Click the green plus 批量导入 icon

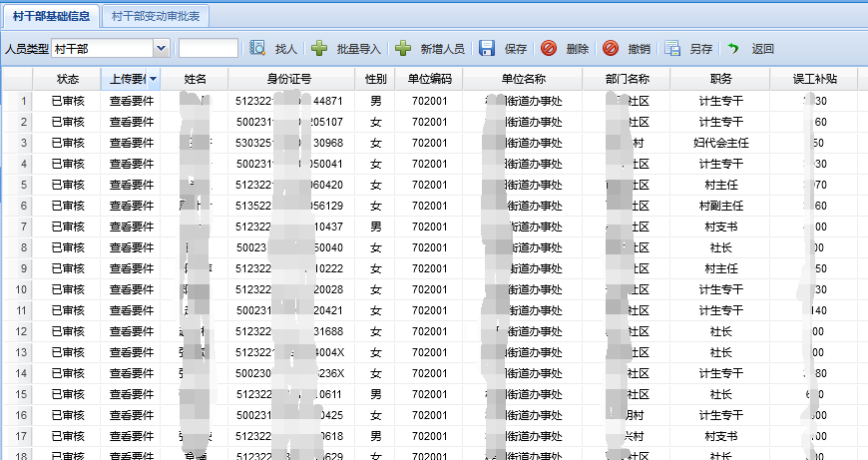(x=319, y=48)
